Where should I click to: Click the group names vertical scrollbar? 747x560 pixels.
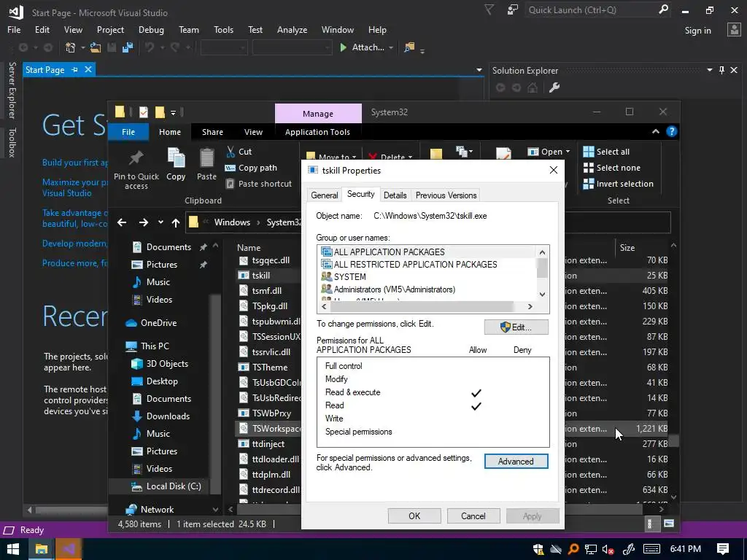[x=542, y=273]
